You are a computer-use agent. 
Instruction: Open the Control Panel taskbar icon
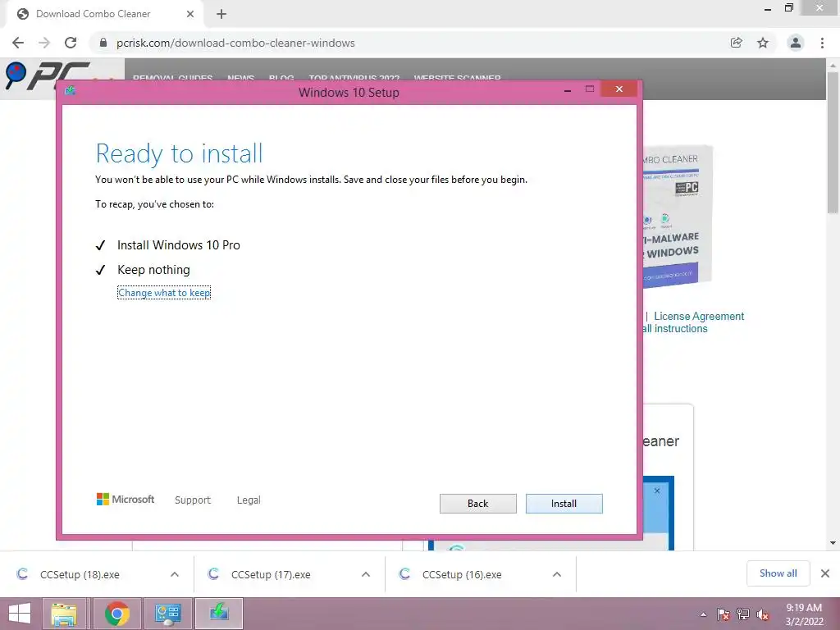[x=168, y=614]
